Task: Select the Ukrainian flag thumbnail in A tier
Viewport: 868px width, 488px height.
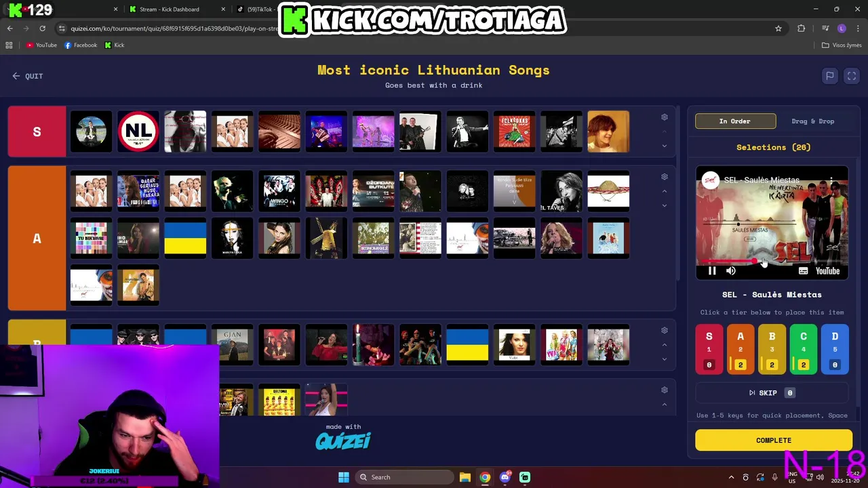Action: [185, 238]
